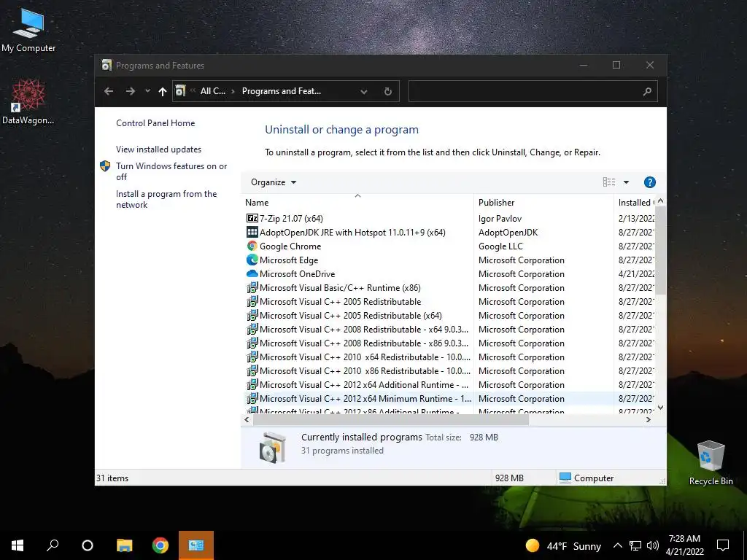Select Visual C++ 2012 x64 Minimum Runtime
The image size is (747, 560).
[365, 398]
